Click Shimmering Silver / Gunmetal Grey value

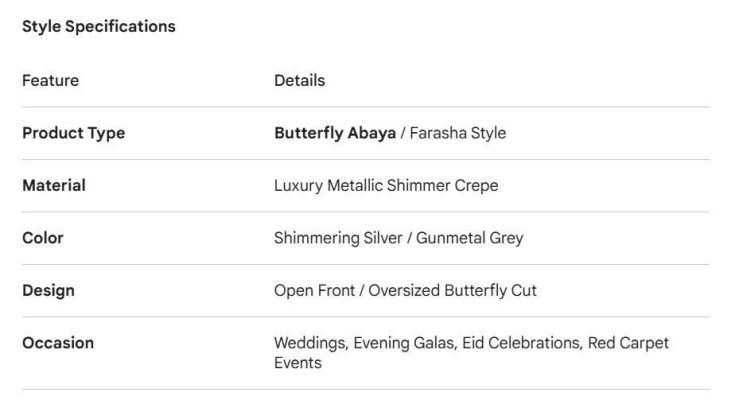[x=398, y=238]
